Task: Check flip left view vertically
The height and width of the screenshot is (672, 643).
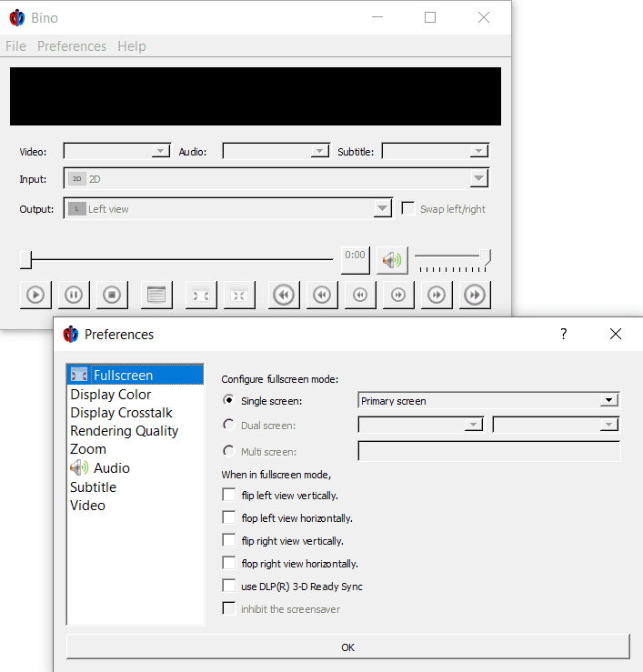Action: pyautogui.click(x=229, y=495)
